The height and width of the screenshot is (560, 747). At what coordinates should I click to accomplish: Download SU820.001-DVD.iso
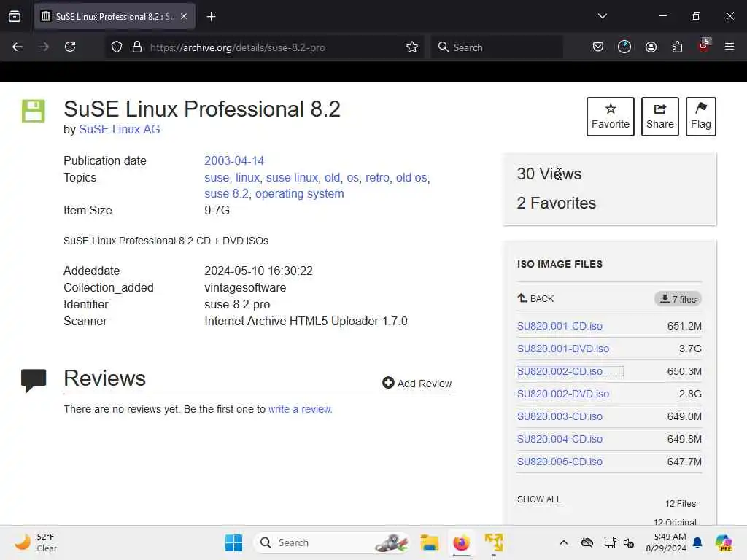[563, 349]
